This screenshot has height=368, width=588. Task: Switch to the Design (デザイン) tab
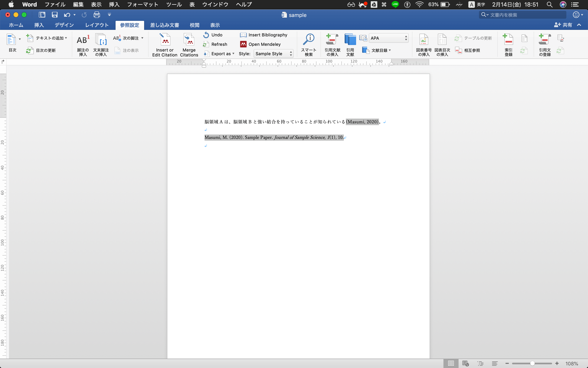(64, 25)
